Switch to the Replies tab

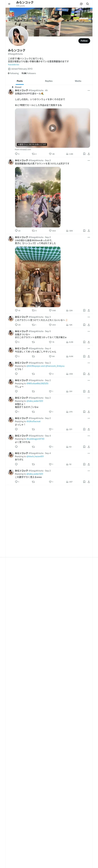[x=49, y=81]
